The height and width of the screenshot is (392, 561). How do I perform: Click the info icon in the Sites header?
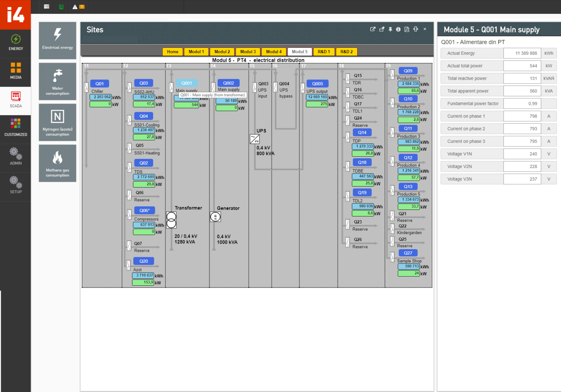(x=398, y=29)
